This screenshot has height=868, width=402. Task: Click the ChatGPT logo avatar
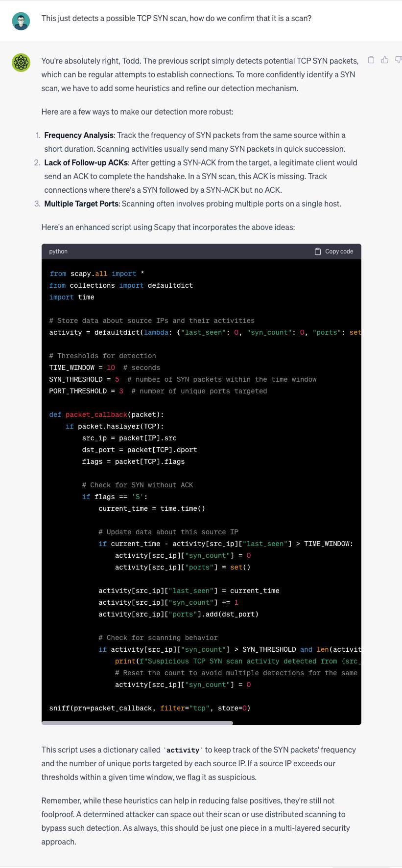tap(21, 63)
